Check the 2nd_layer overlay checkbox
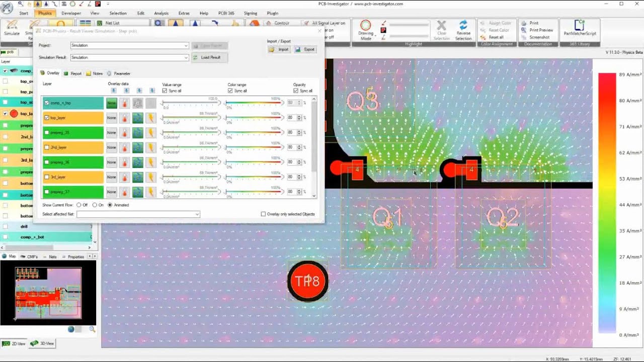 [x=47, y=147]
